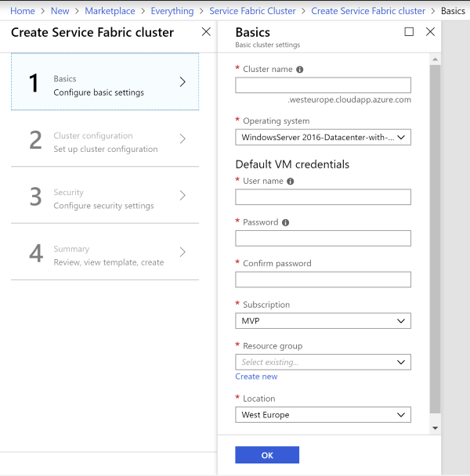Viewport: 470px width, 476px height.
Task: Expand the Subscription dropdown showing MVP
Action: point(323,321)
